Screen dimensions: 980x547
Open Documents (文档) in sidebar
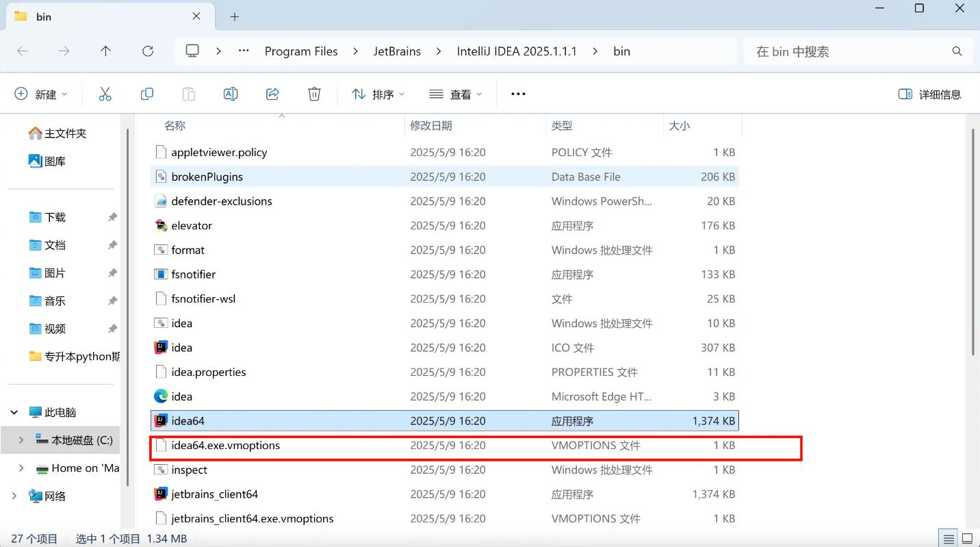tap(48, 245)
